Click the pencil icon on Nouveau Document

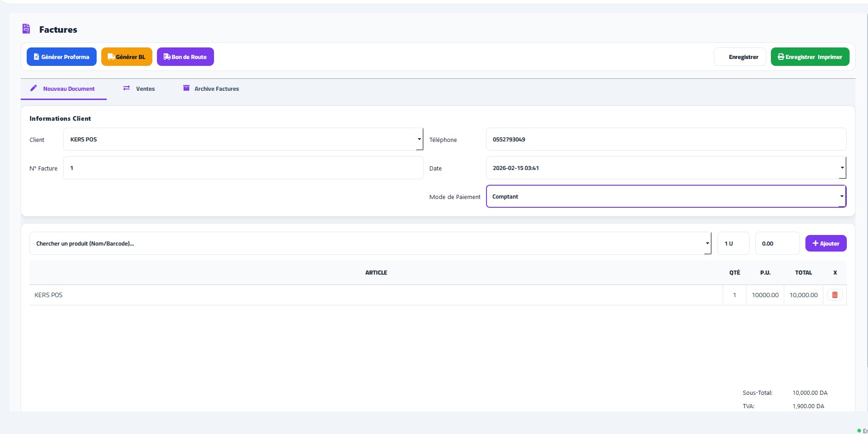coord(34,88)
